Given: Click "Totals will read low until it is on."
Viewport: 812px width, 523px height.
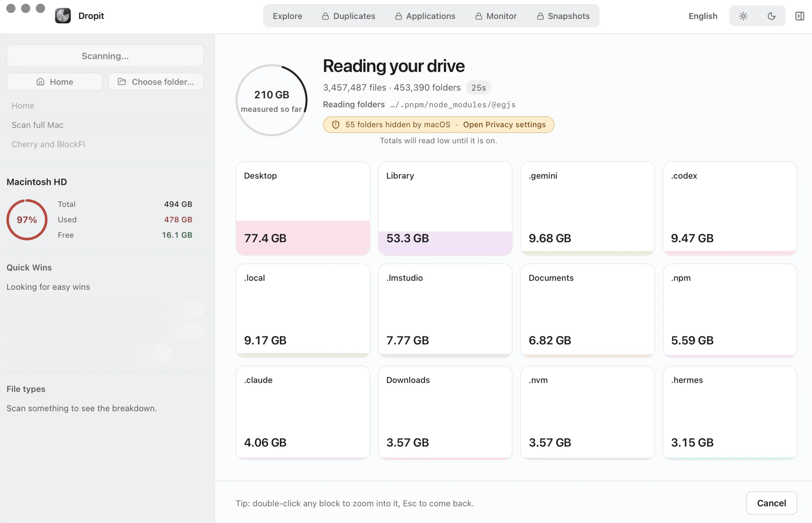Looking at the screenshot, I should click(x=438, y=140).
